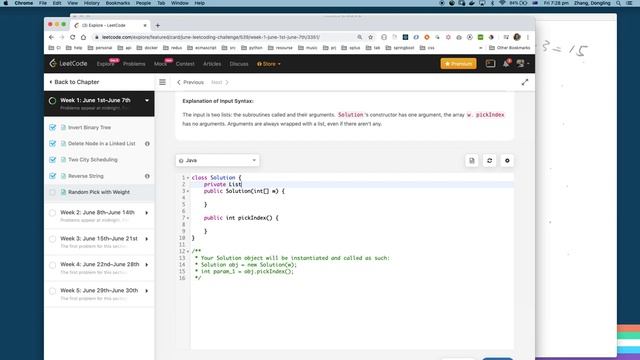This screenshot has width=640, height=360.
Task: Bookmark this page with the star icon
Action: click(x=371, y=37)
